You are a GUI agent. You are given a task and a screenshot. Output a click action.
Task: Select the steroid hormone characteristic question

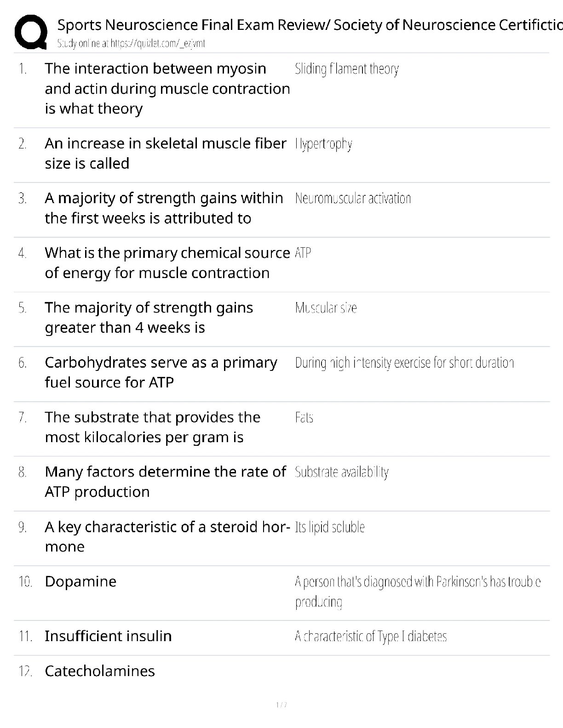[167, 536]
